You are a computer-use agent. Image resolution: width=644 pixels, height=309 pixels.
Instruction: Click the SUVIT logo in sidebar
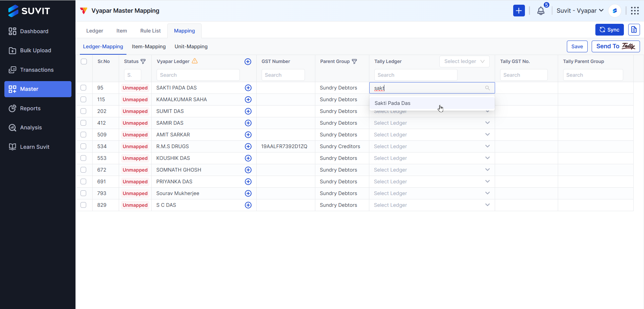[29, 11]
